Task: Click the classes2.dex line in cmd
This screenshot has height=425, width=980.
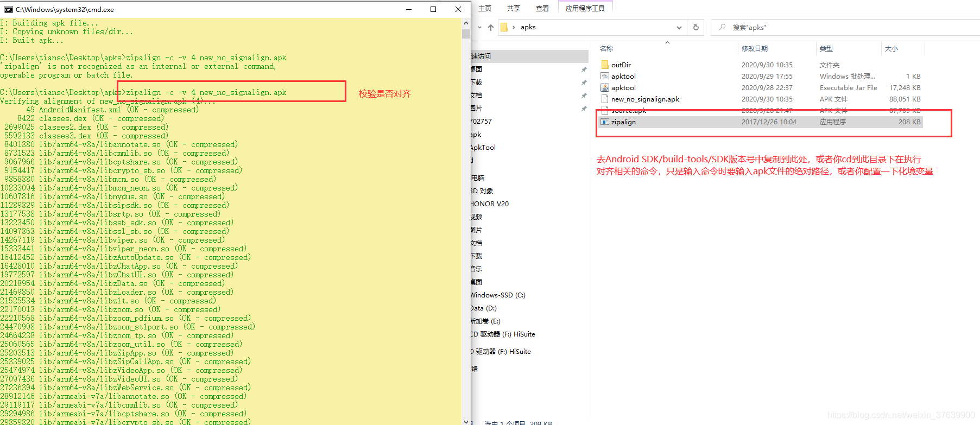Action: [x=84, y=127]
